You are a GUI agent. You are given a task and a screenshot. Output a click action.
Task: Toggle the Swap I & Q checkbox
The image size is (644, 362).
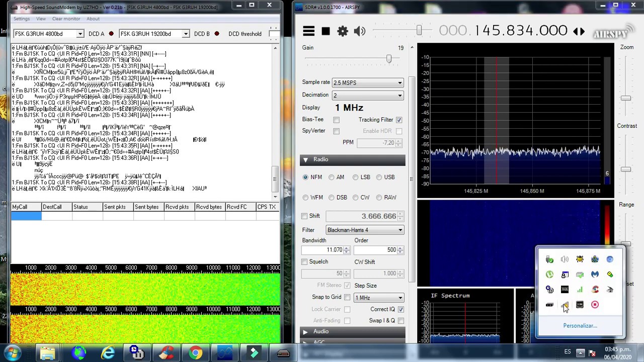pyautogui.click(x=400, y=321)
